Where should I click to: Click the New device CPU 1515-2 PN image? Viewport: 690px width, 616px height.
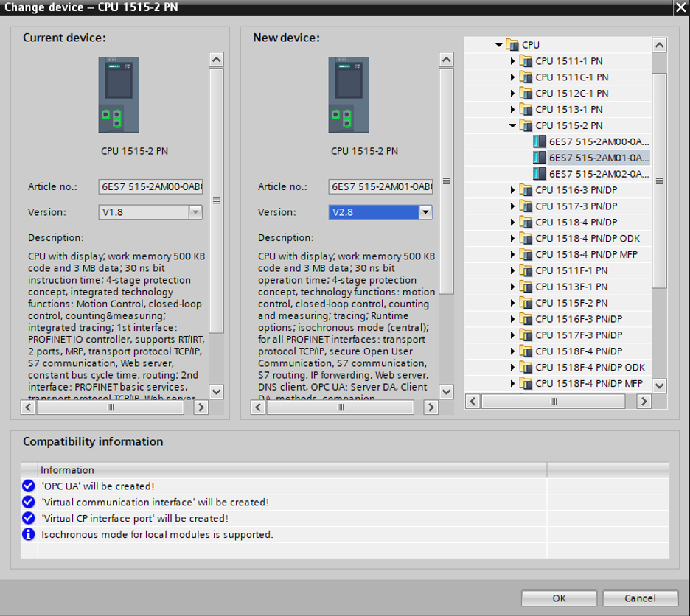pyautogui.click(x=349, y=94)
